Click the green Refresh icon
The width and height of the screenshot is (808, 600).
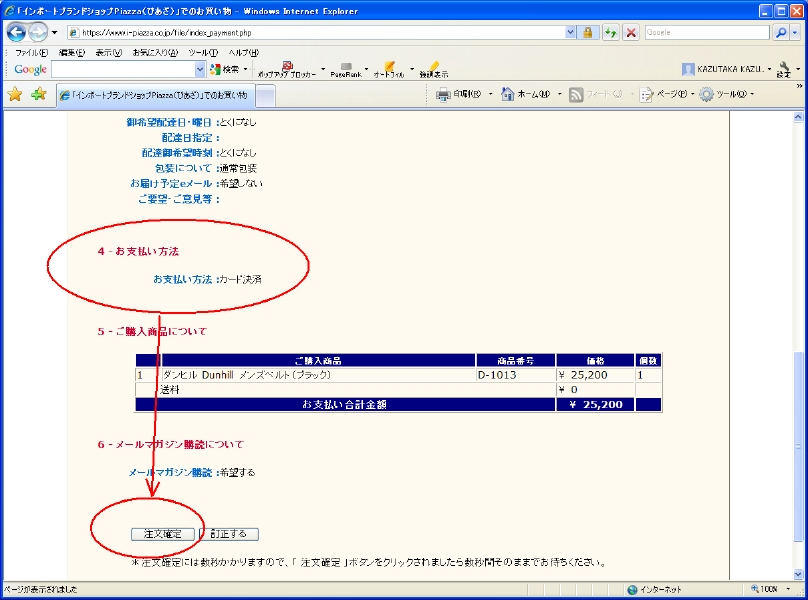(611, 32)
